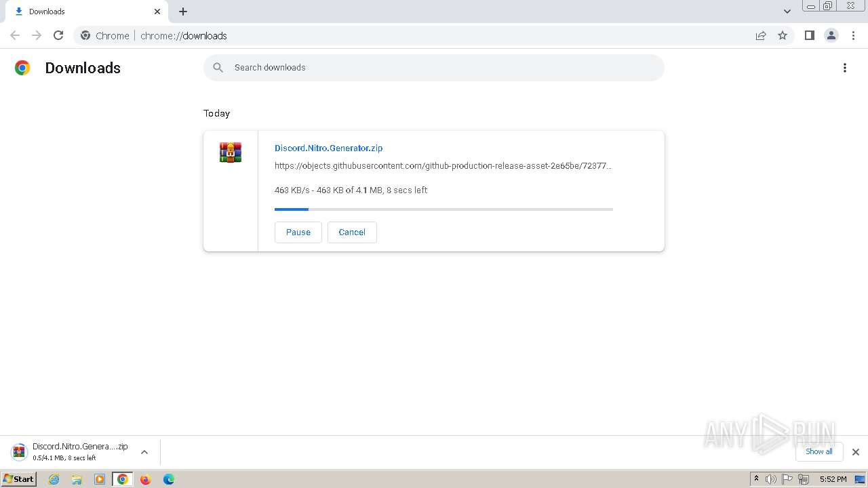Close the Downloads tab
This screenshot has height=488, width=868.
click(x=157, y=12)
